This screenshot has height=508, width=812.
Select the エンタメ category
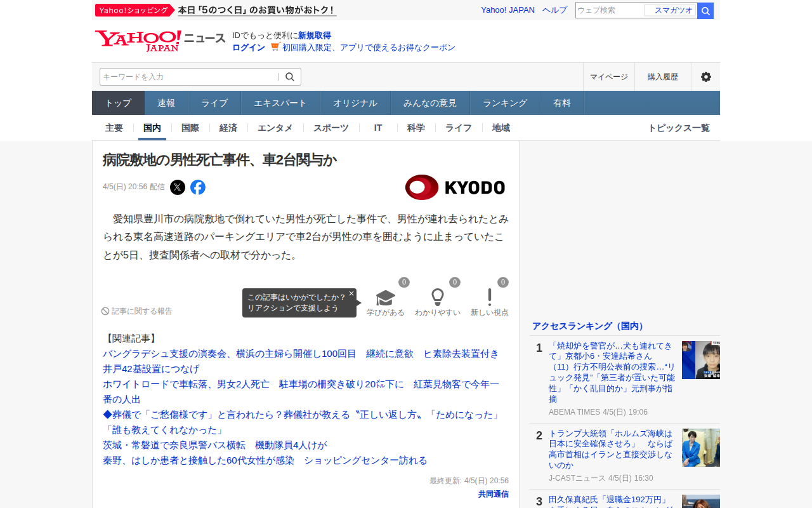(x=275, y=128)
